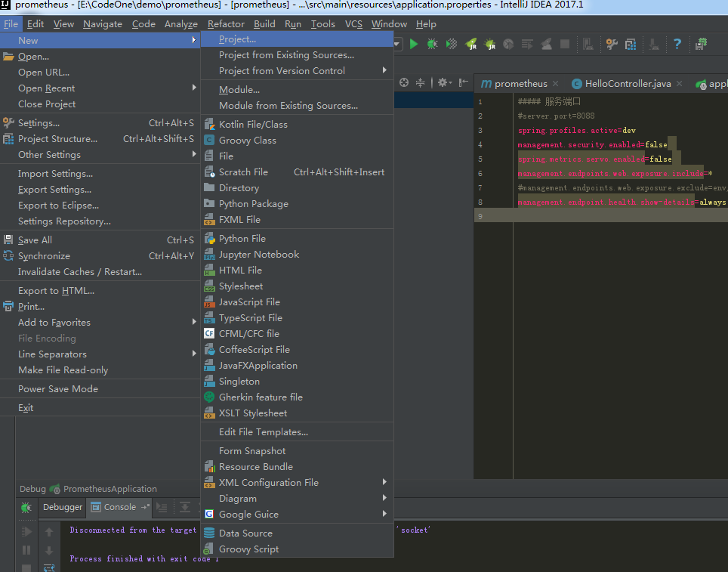The height and width of the screenshot is (572, 728).
Task: Switch to HelloController.java editor tab
Action: [x=628, y=84]
